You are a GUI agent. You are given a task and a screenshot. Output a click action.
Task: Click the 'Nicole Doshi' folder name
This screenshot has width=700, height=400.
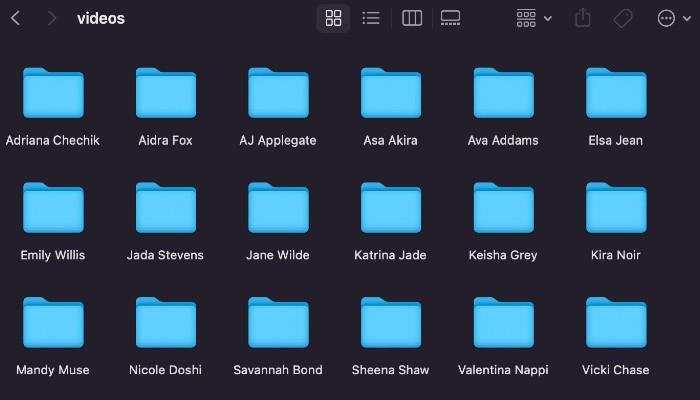coord(165,370)
